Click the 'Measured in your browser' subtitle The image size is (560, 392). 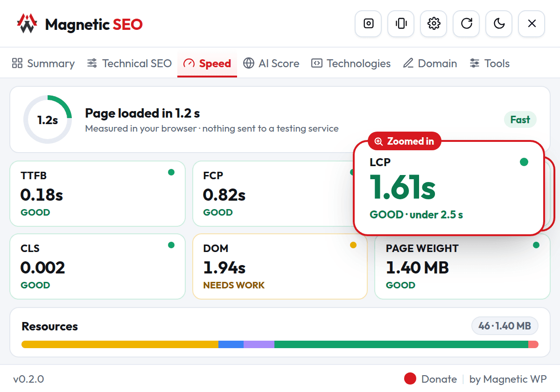coord(212,128)
